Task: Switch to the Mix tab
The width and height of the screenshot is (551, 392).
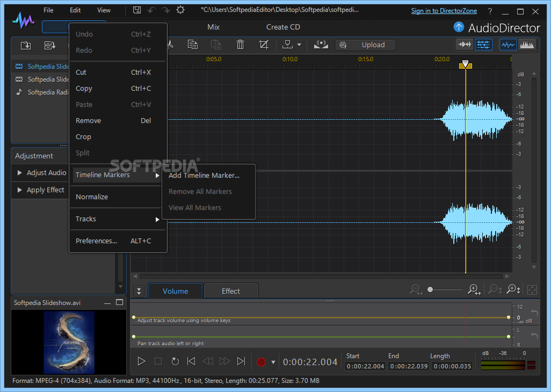Action: [x=213, y=27]
